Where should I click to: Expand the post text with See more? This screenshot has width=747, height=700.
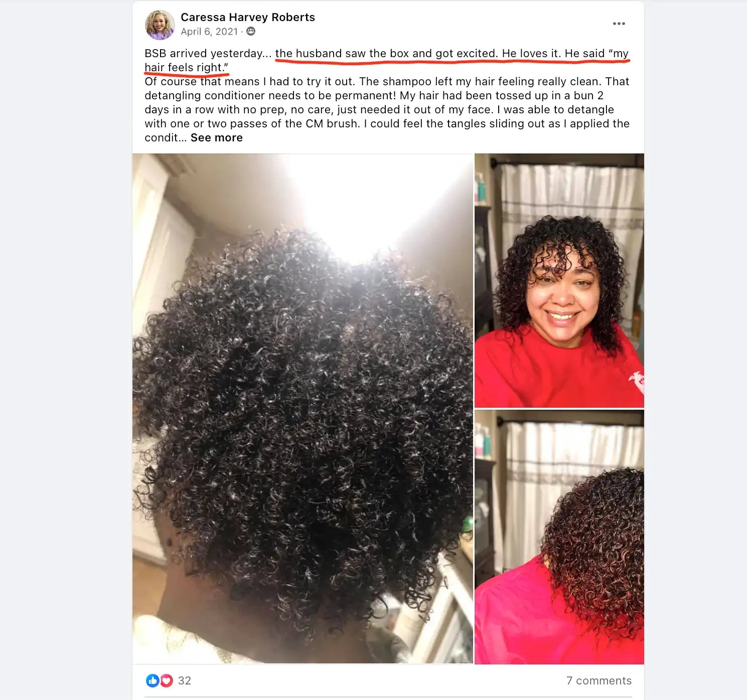(x=217, y=138)
